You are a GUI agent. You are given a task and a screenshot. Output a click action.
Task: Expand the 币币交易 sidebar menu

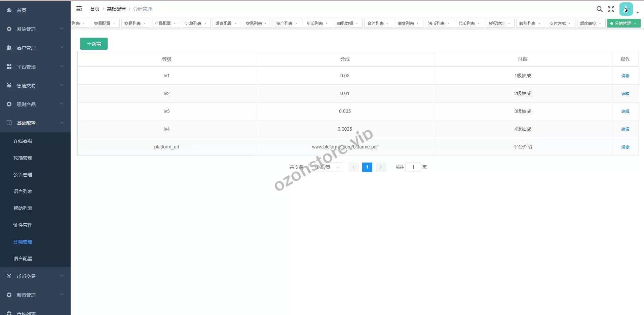point(35,276)
